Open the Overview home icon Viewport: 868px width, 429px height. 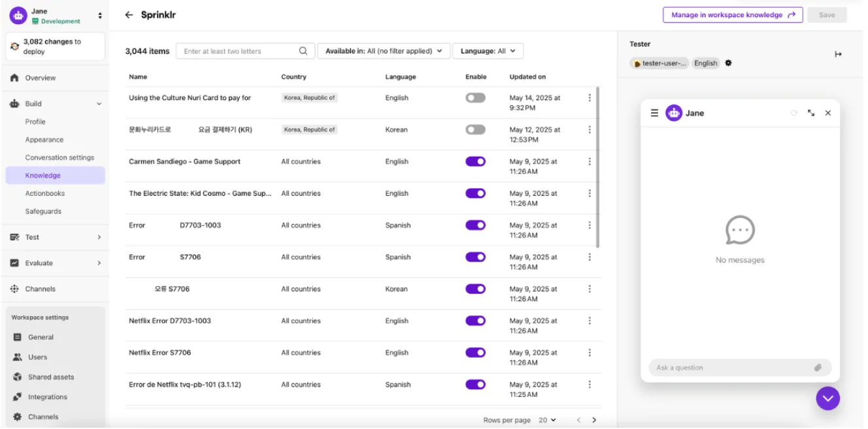click(14, 78)
